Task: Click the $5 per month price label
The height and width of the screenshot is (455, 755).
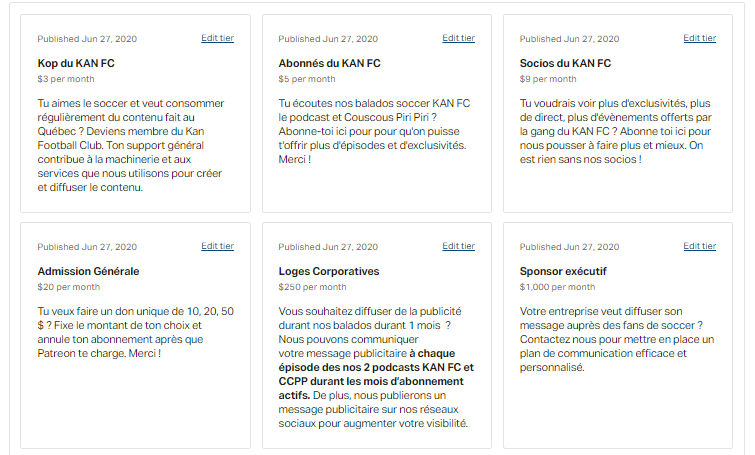Action: [x=307, y=79]
